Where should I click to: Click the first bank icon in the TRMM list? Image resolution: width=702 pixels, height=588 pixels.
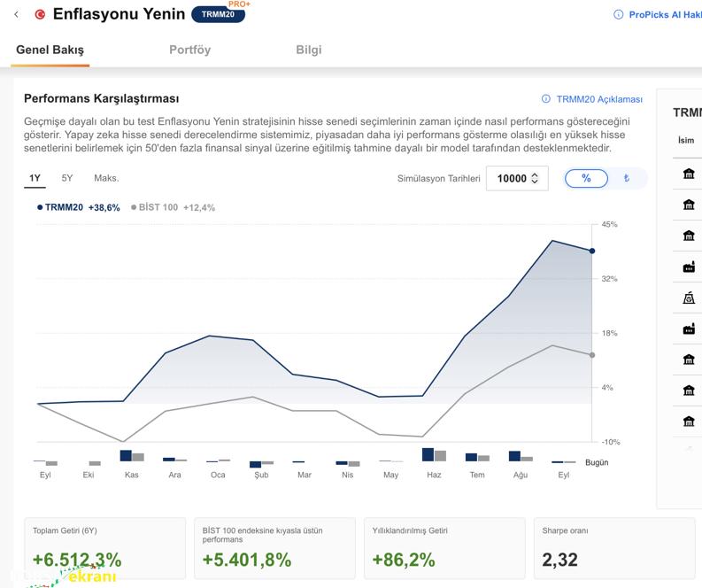coord(689,174)
